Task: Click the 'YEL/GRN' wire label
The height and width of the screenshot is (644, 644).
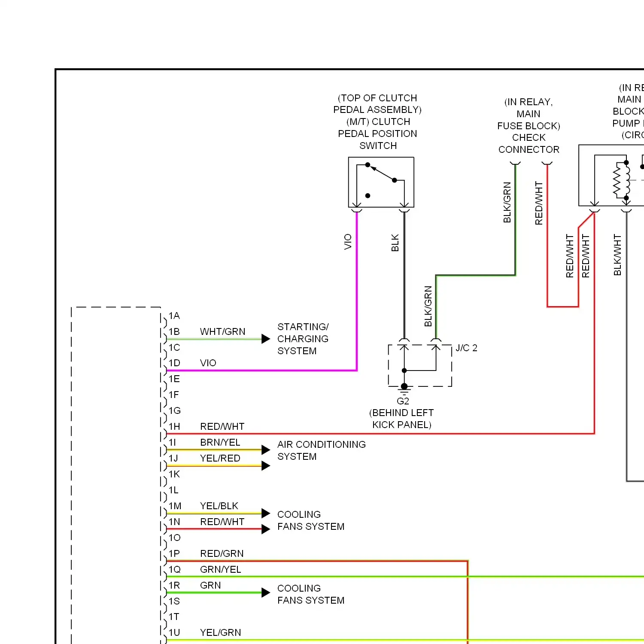Action: [x=220, y=632]
